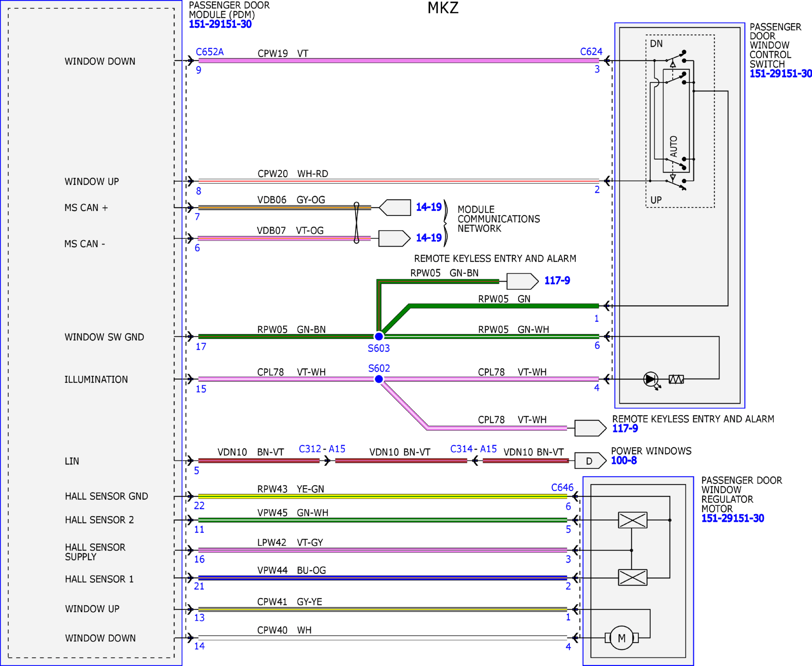The height and width of the screenshot is (666, 812).
Task: Click the ILLUMINATION pin label
Action: [96, 380]
